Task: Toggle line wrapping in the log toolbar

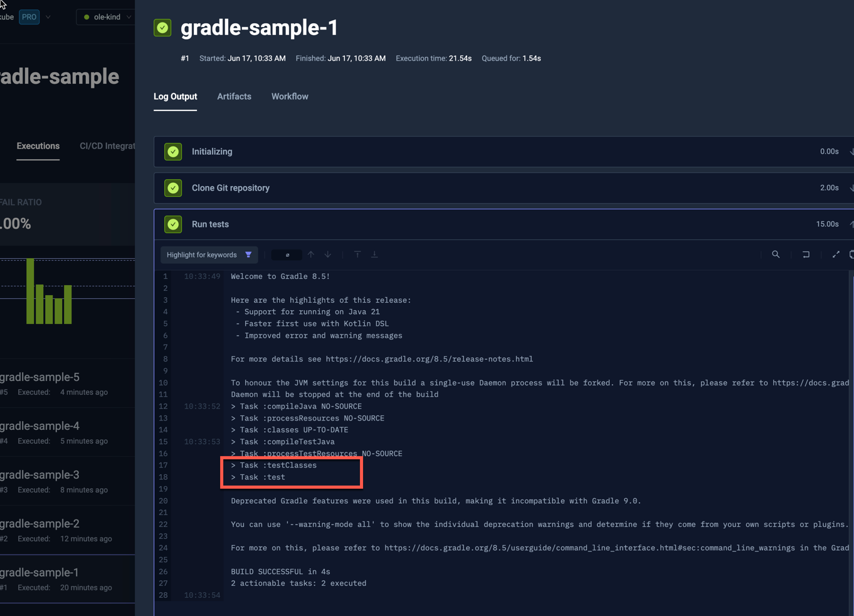Action: click(806, 254)
